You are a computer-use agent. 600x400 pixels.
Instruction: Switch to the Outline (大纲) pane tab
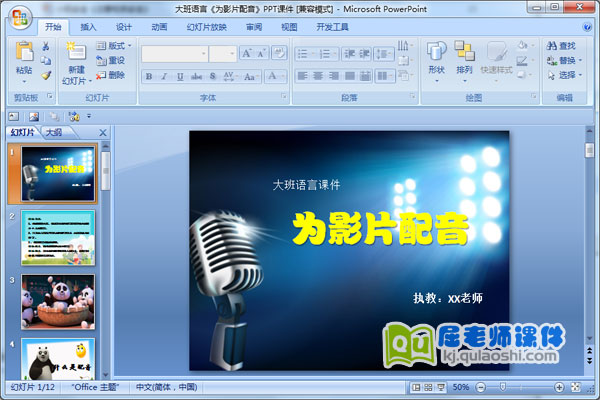pyautogui.click(x=54, y=132)
